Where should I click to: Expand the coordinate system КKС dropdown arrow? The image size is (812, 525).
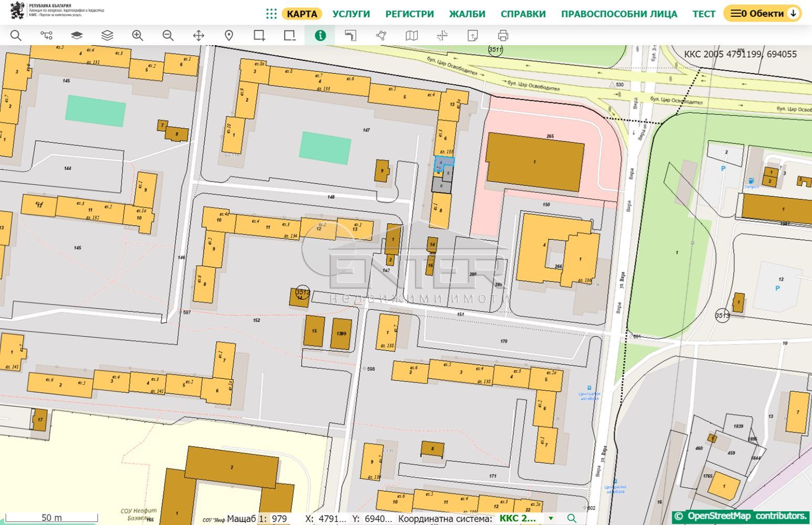click(x=551, y=519)
